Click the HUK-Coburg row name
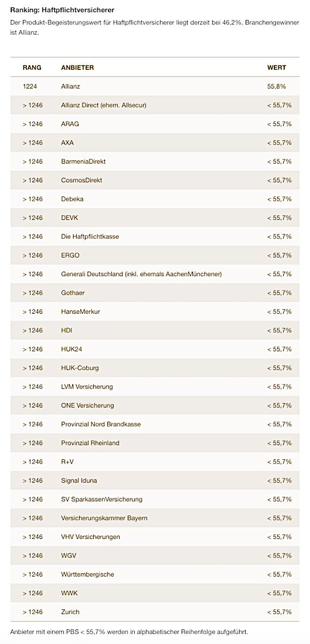310x644 pixels. (x=80, y=368)
